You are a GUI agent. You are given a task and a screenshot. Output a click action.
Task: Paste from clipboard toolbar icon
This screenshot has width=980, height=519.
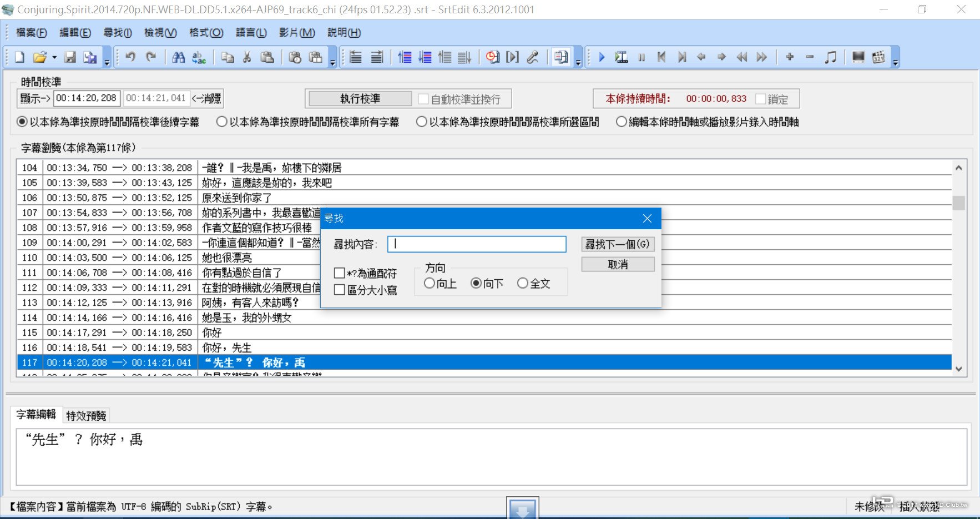[267, 57]
